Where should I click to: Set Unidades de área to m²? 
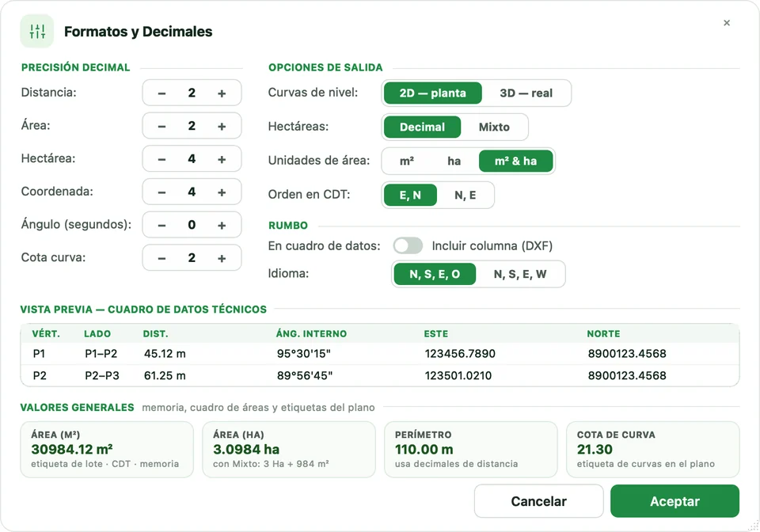click(x=407, y=161)
